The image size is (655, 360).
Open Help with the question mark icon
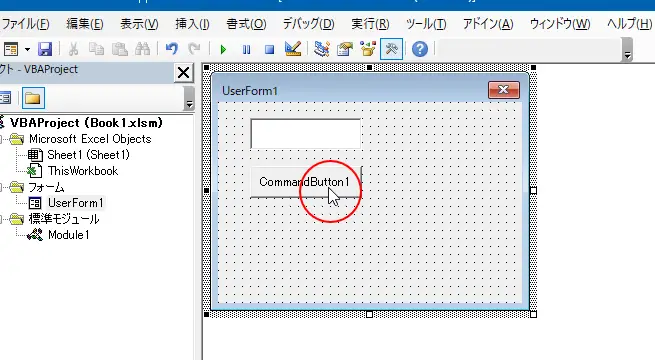tap(420, 49)
